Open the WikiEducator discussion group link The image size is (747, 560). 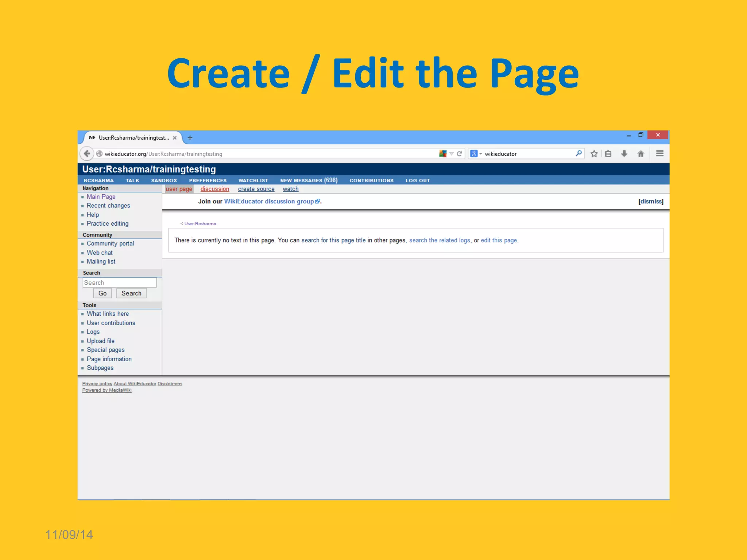[272, 201]
